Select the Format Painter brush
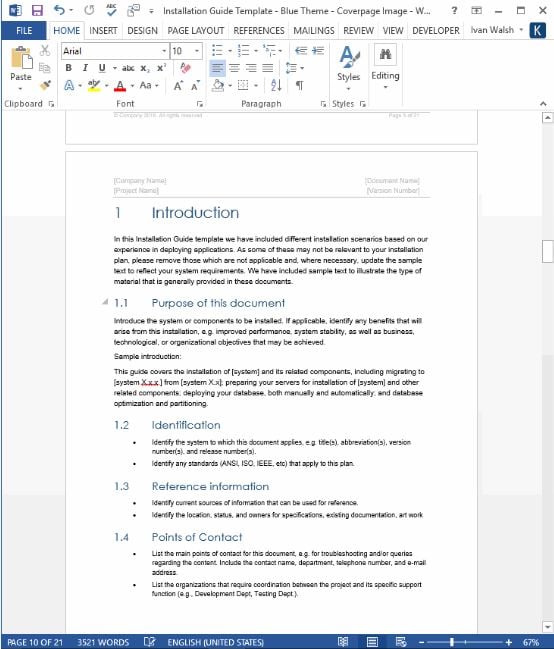The width and height of the screenshot is (554, 649). click(x=45, y=85)
